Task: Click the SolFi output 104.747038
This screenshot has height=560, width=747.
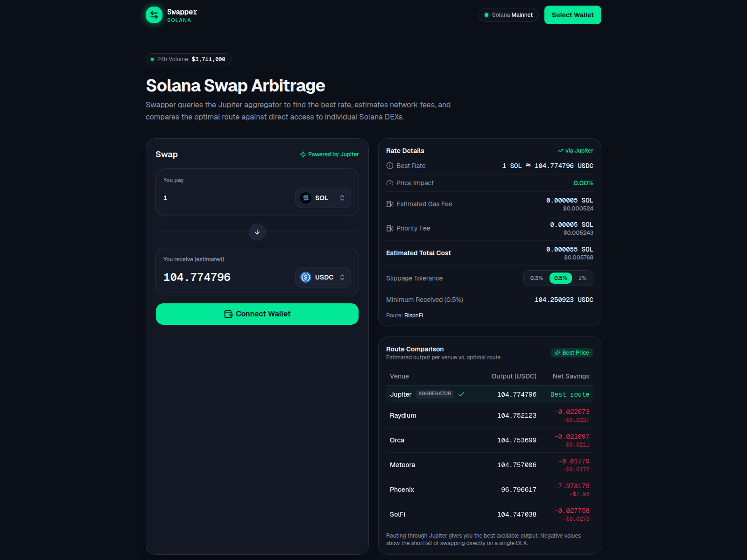Action: 517,514
